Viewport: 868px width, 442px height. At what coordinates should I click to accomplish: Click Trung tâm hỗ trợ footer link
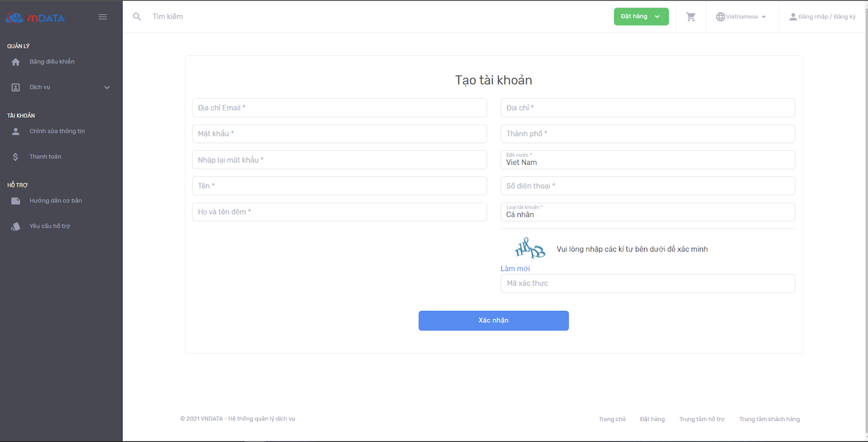pos(701,419)
